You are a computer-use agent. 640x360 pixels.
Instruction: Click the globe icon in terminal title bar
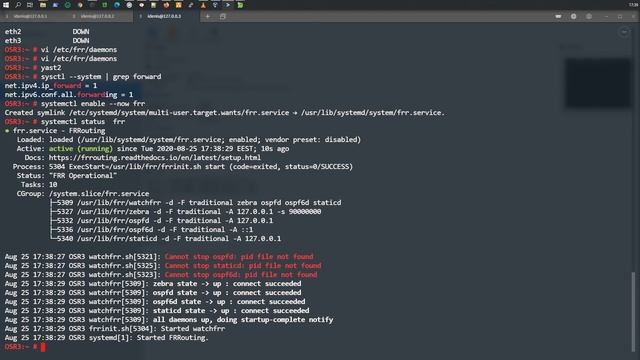tap(589, 16)
